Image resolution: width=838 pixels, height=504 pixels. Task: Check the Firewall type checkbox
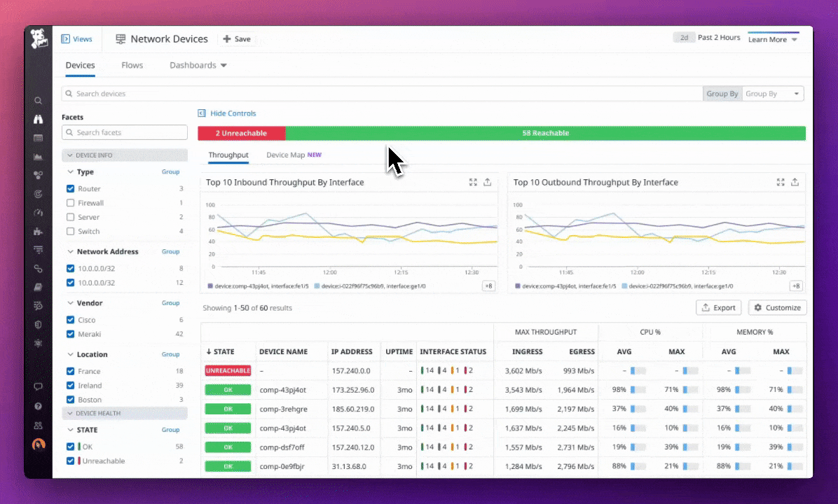click(x=70, y=203)
